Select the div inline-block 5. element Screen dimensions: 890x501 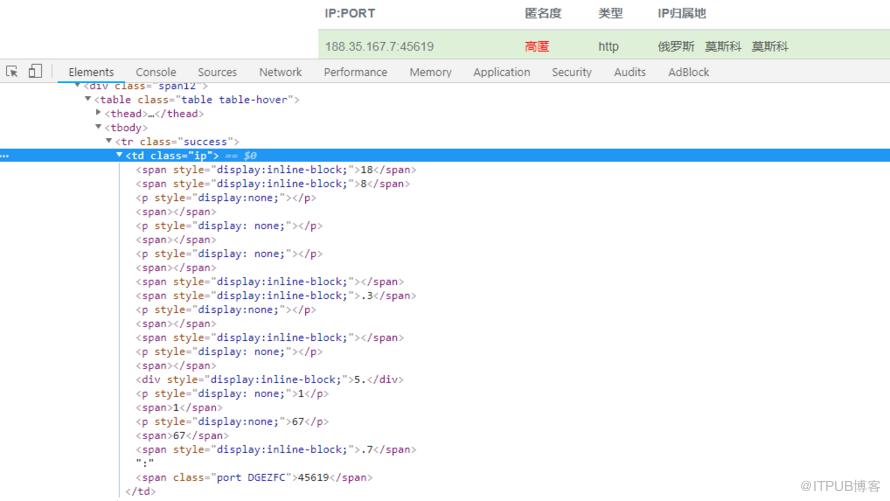270,380
